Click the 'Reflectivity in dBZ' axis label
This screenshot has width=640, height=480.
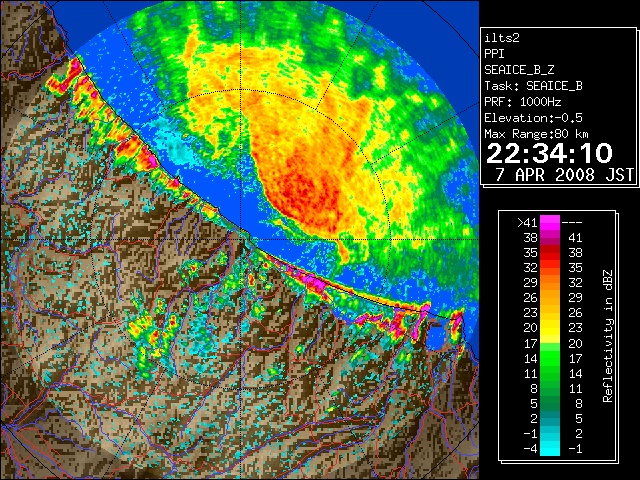pyautogui.click(x=607, y=336)
